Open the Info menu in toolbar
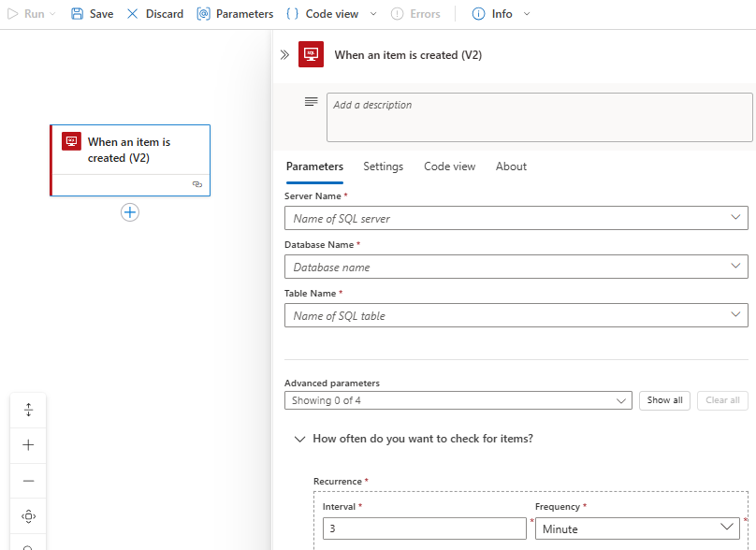 (x=502, y=14)
